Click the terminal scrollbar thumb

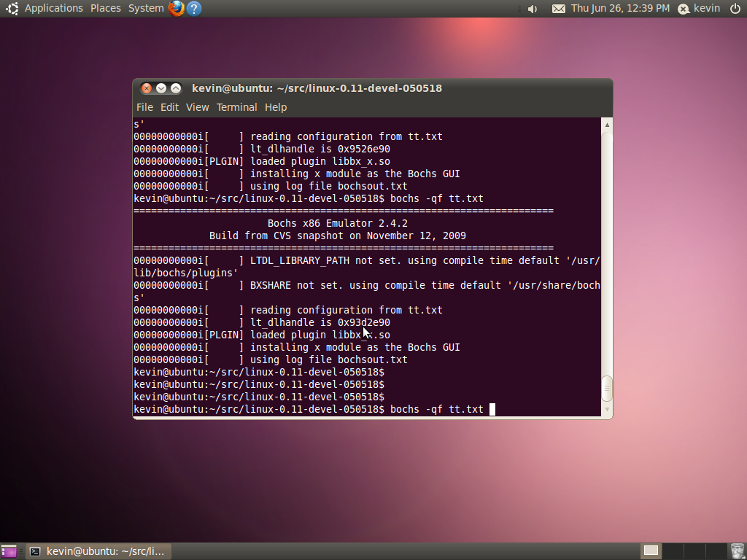point(607,389)
